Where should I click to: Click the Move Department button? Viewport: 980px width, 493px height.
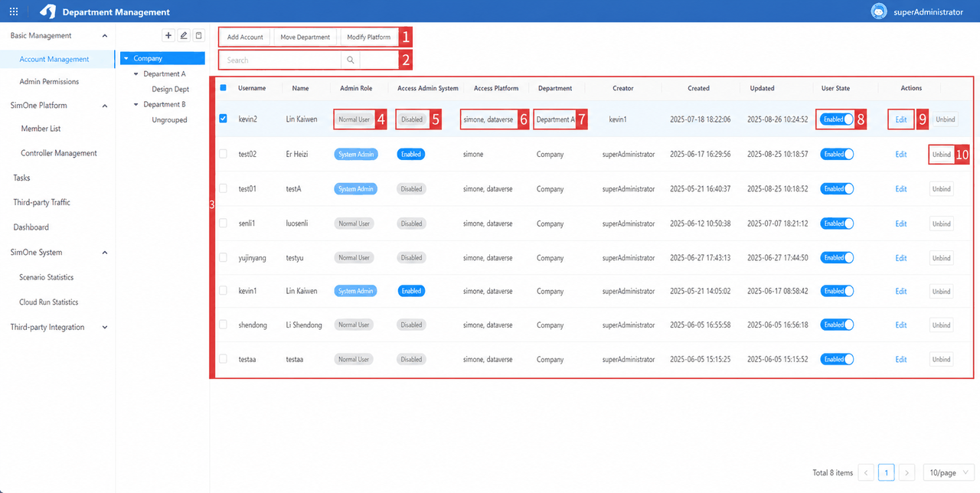(x=305, y=37)
